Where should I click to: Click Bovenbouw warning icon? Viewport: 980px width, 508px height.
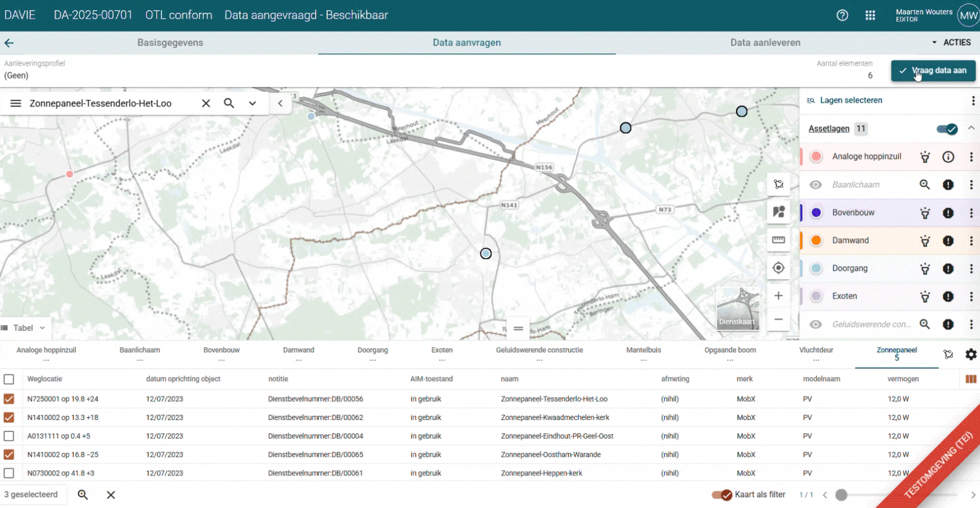point(948,213)
